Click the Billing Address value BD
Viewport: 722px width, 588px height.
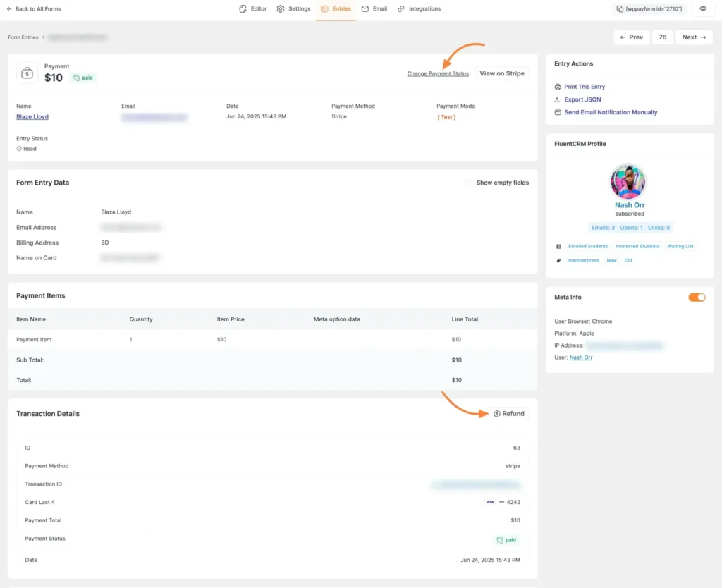105,243
